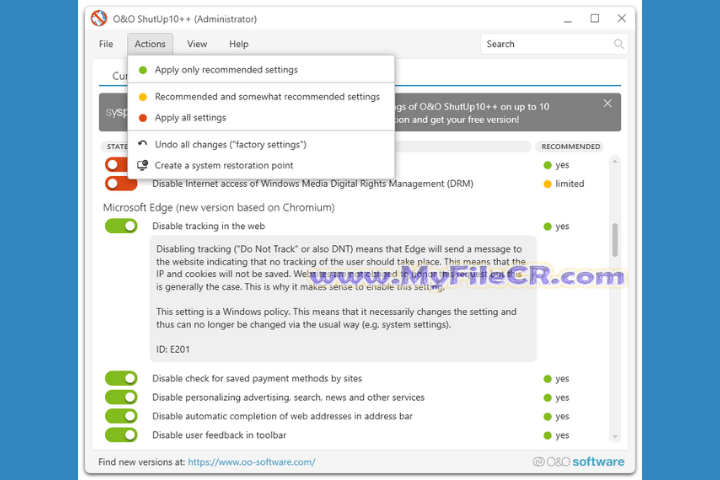
Task: Click the search magnifier icon
Action: coord(619,44)
